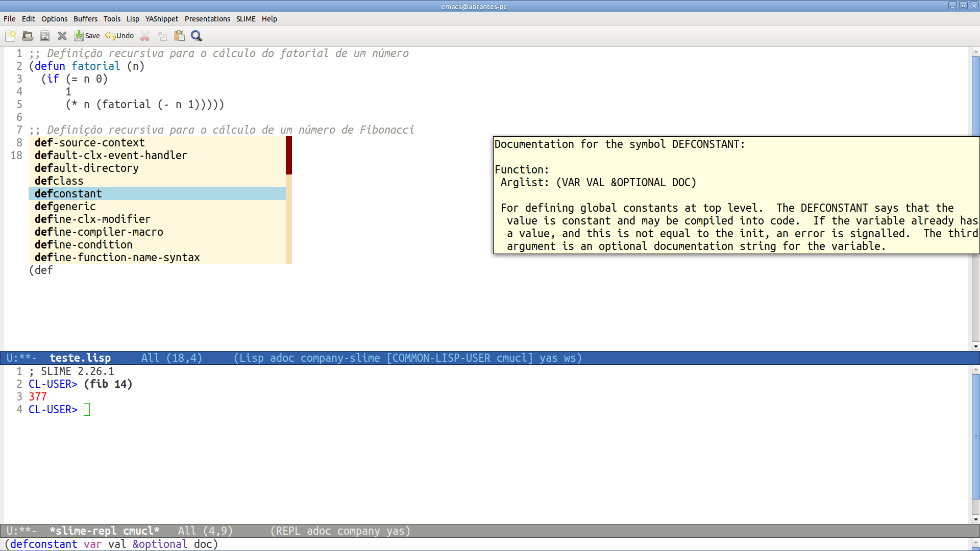The width and height of the screenshot is (980, 551).
Task: Copy the selection
Action: 161,36
